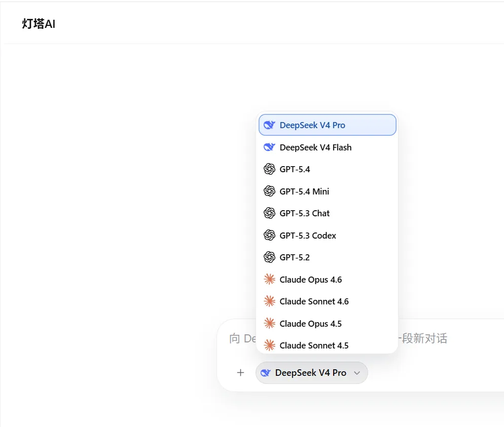Click the OpenAI logo beside GPT-5.3 Chat
504x427 pixels.
pyautogui.click(x=269, y=213)
